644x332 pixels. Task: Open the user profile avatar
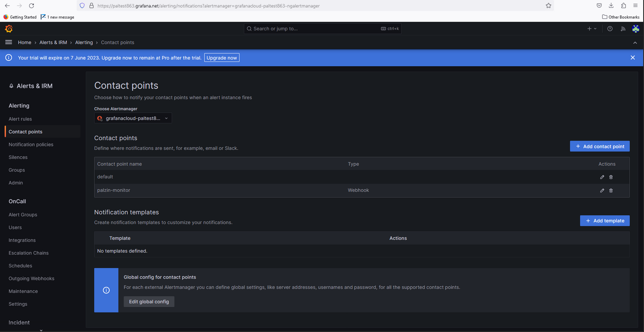[636, 29]
